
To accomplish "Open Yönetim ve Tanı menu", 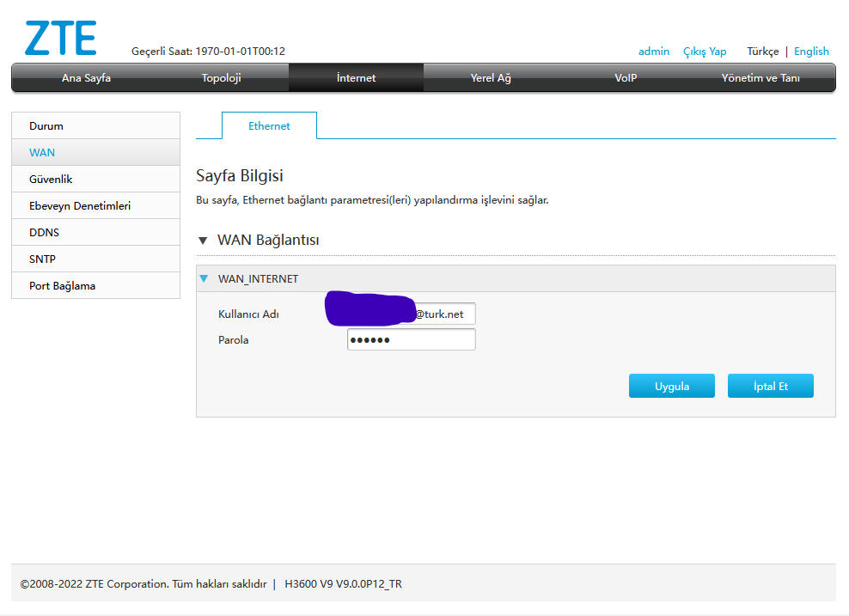I will (760, 78).
